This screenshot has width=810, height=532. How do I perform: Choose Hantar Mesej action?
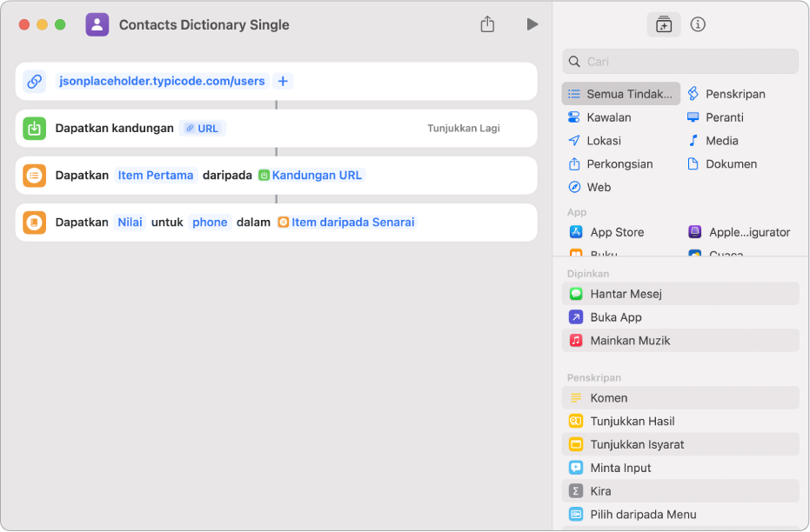point(680,294)
